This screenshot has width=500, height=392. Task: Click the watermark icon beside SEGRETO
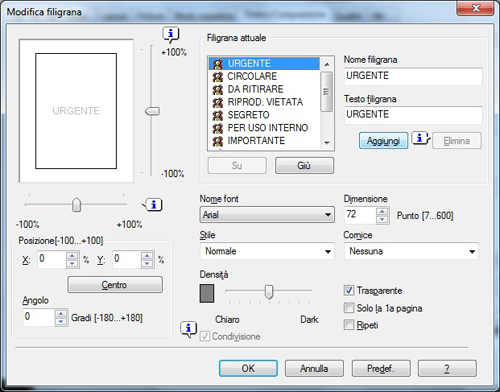pyautogui.click(x=217, y=115)
